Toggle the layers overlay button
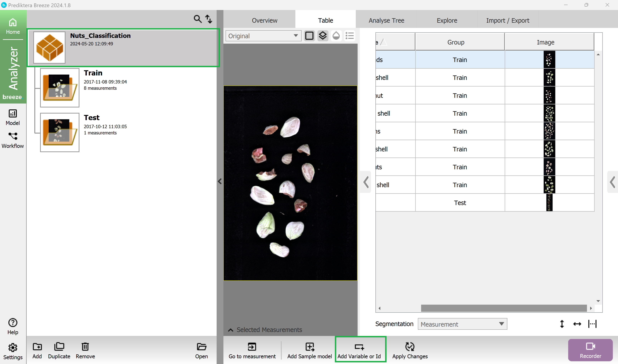This screenshot has width=618, height=364. (323, 36)
